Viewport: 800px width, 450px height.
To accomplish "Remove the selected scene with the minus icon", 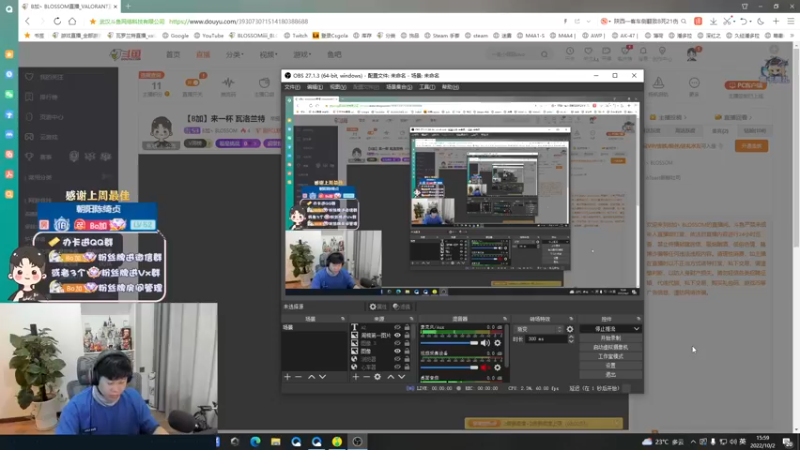I will (298, 377).
